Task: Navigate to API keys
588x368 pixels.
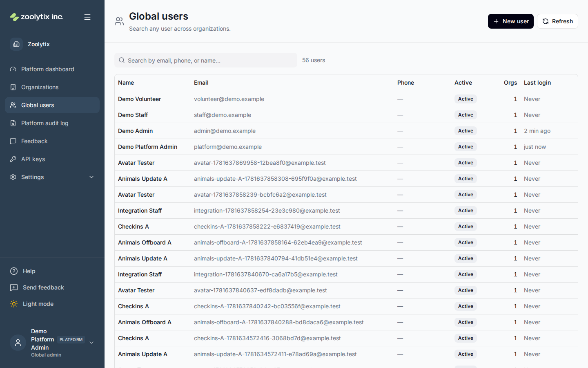Action: 52,159
